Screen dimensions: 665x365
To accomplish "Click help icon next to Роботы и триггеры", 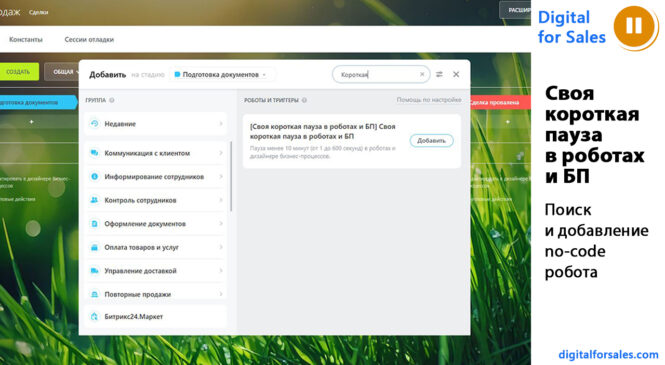I will tap(304, 100).
